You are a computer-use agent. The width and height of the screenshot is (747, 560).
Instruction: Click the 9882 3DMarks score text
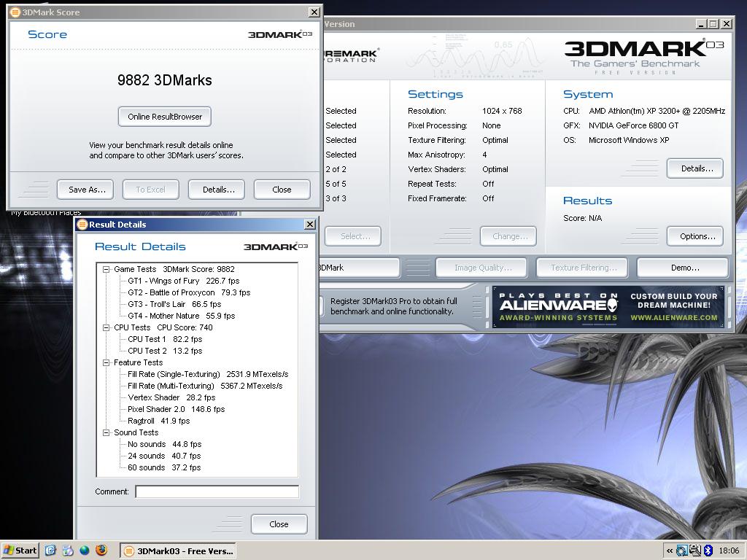click(x=164, y=80)
